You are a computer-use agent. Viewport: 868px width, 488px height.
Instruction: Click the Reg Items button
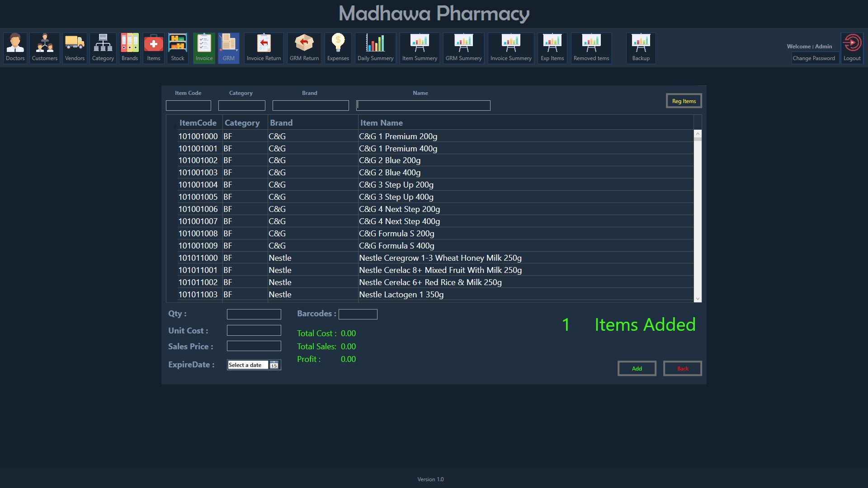(684, 101)
